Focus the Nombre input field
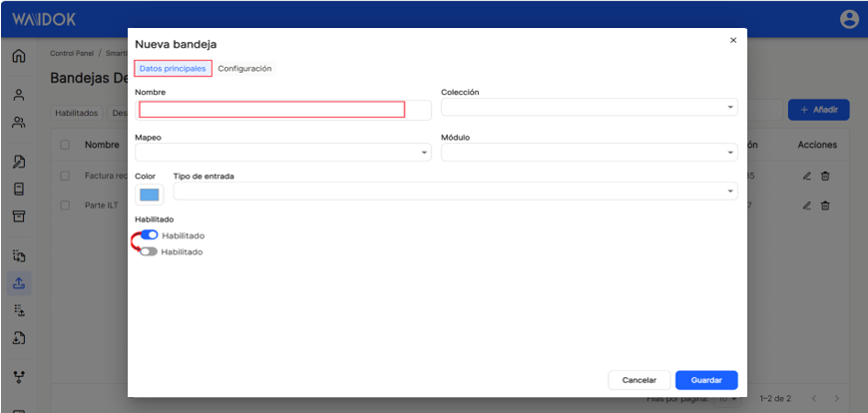The width and height of the screenshot is (868, 413). click(x=283, y=110)
